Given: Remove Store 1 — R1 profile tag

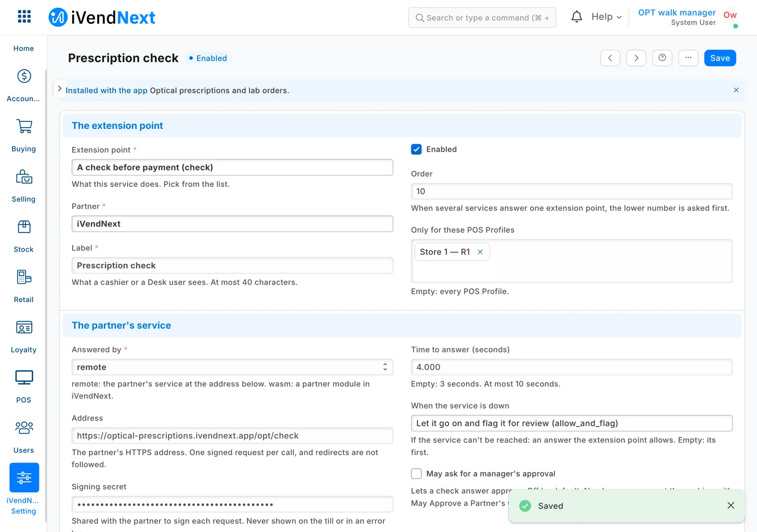Looking at the screenshot, I should (x=480, y=252).
